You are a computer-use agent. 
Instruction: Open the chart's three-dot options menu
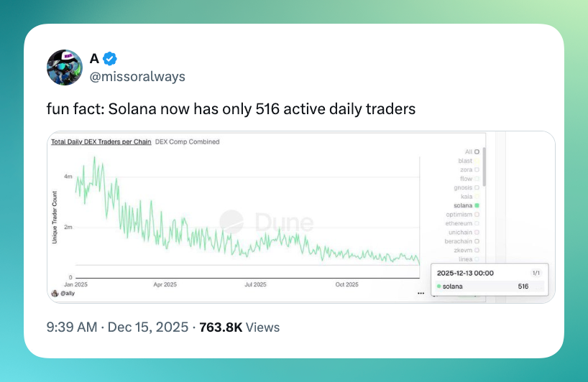(420, 293)
